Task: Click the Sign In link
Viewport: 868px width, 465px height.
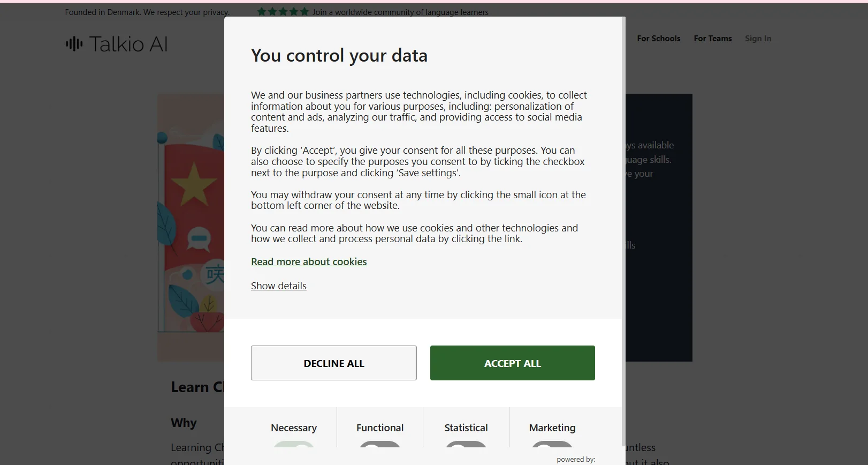Action: pos(758,39)
